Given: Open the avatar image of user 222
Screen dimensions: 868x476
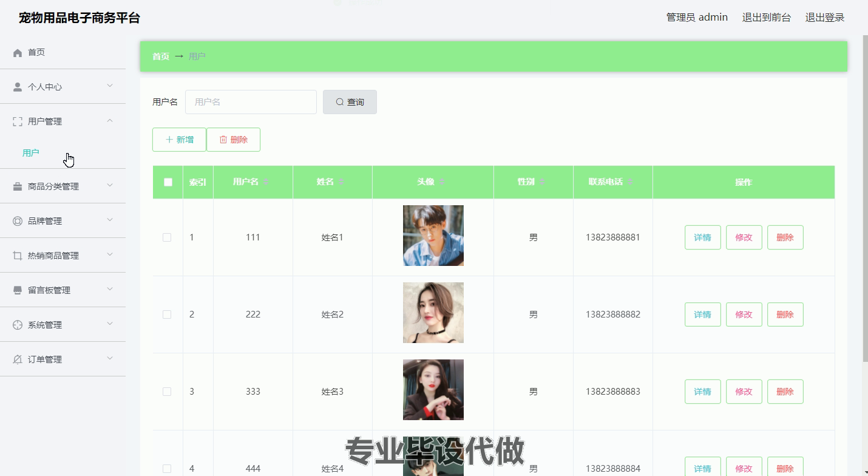Looking at the screenshot, I should pos(433,313).
